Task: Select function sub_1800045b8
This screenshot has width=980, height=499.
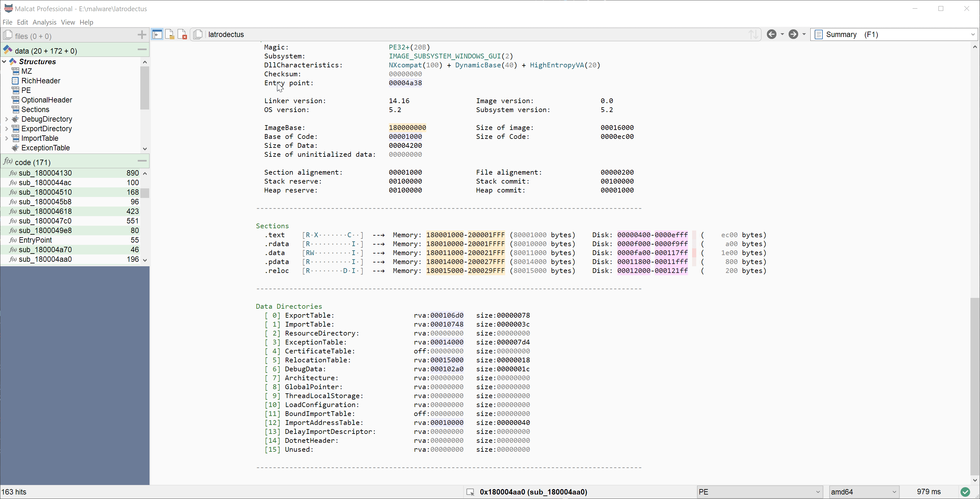Action: click(70, 202)
